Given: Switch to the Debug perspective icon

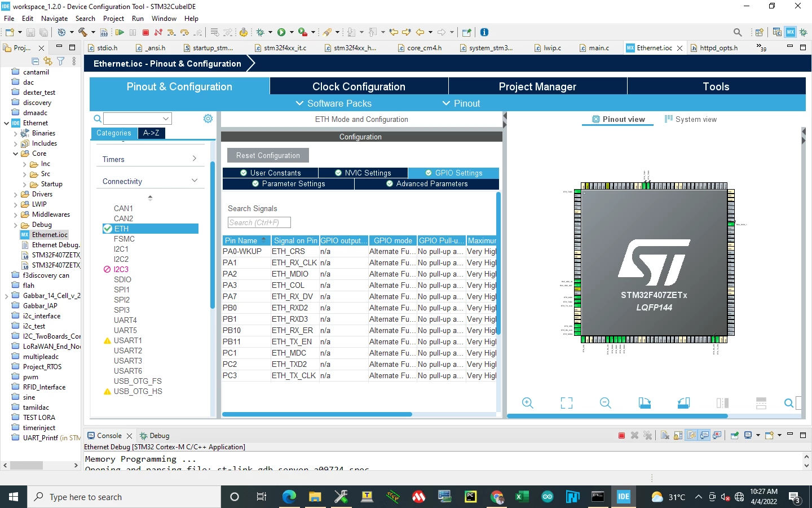Looking at the screenshot, I should coord(804,32).
